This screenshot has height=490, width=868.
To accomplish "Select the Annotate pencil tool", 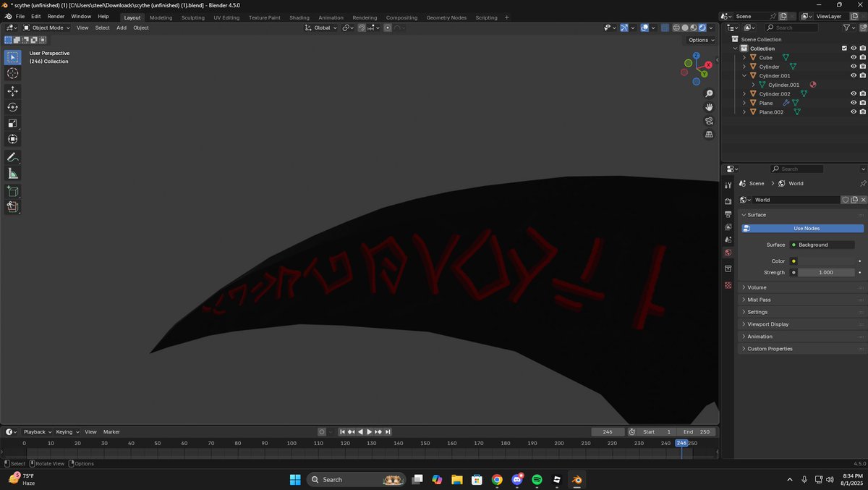I will 12,157.
